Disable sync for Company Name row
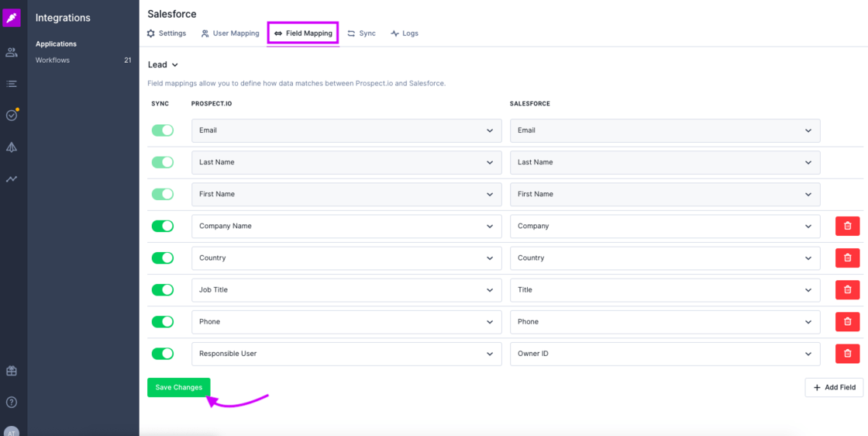 coord(163,226)
